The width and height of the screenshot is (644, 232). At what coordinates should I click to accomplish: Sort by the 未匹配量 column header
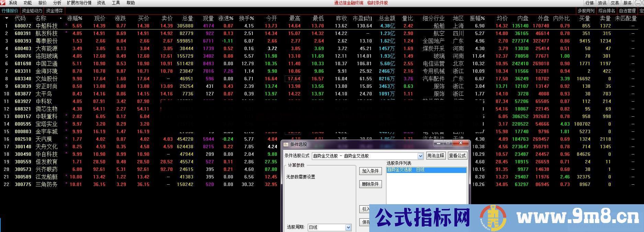click(626, 18)
